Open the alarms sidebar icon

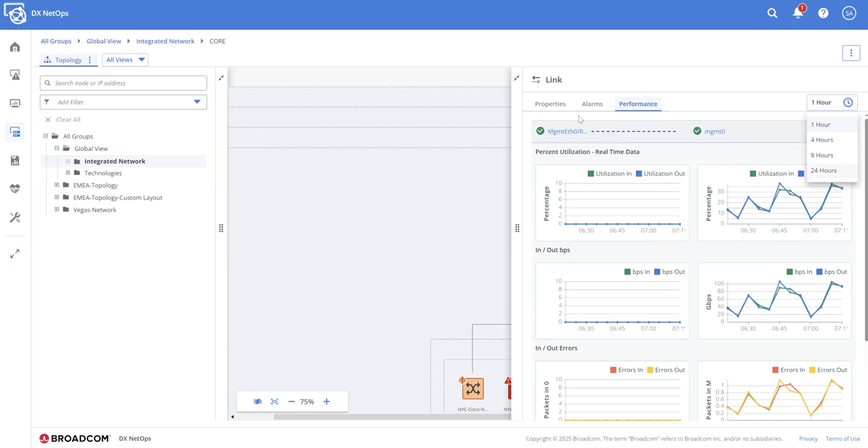tap(15, 75)
